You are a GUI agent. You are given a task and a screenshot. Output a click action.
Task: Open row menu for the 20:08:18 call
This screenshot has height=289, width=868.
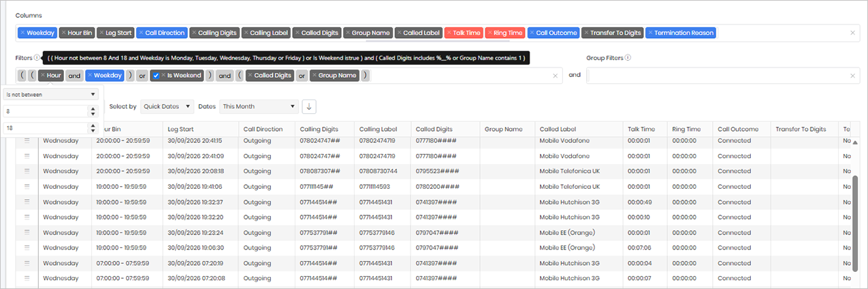pyautogui.click(x=27, y=171)
